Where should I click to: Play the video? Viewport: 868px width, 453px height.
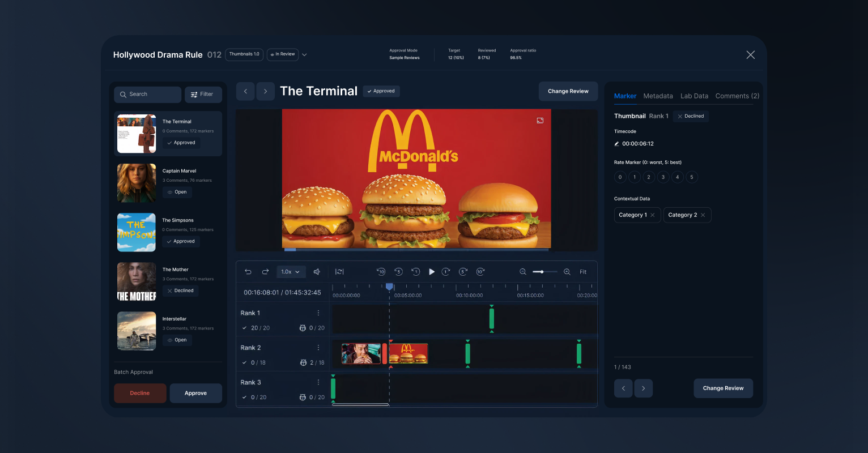[432, 272]
